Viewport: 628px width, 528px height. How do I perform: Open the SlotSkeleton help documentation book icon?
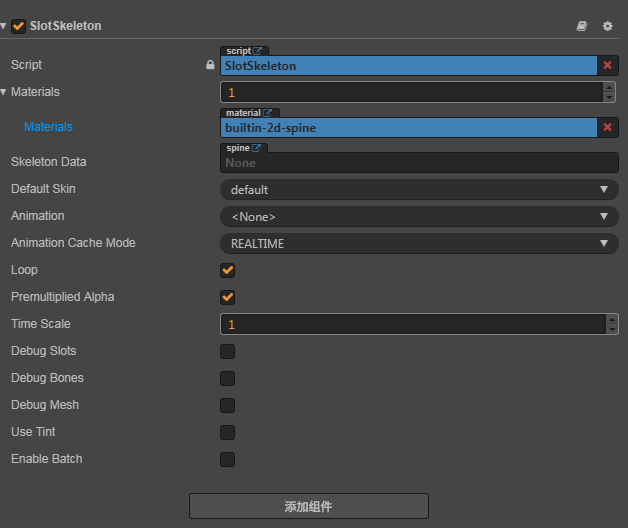[x=582, y=26]
